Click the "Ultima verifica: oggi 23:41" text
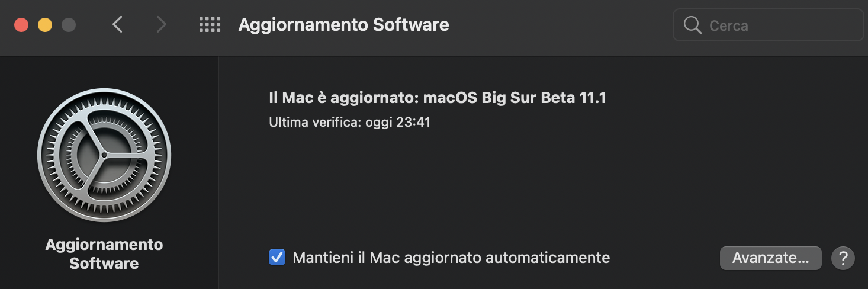The width and height of the screenshot is (868, 289). pos(349,123)
